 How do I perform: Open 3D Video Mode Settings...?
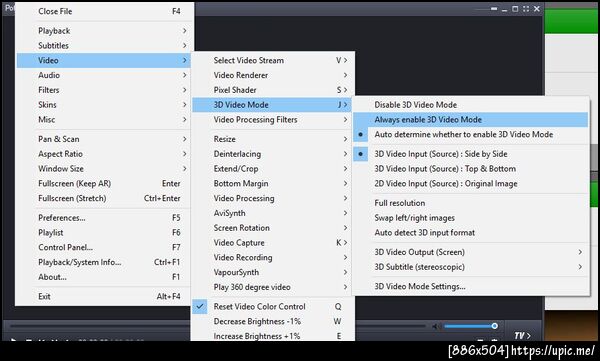(471, 286)
